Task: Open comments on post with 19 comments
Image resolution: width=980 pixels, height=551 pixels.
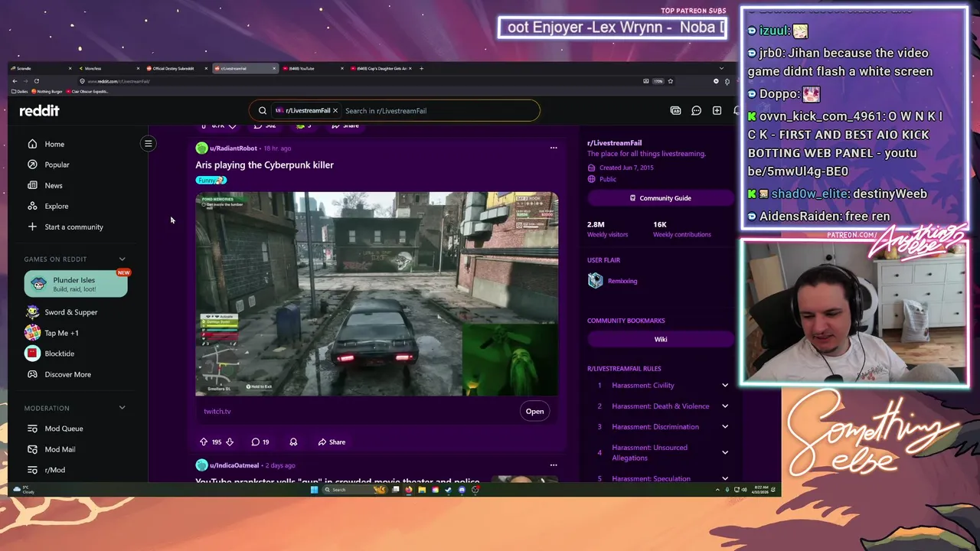Action: click(260, 442)
